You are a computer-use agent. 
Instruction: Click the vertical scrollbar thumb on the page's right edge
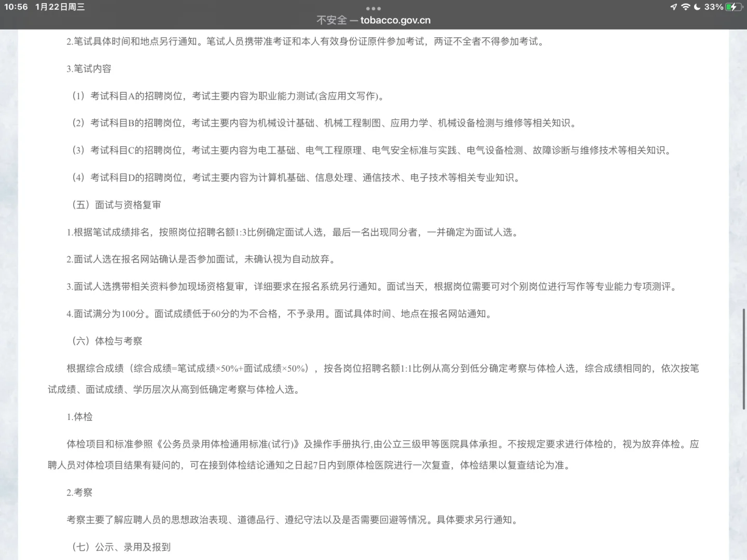click(744, 359)
